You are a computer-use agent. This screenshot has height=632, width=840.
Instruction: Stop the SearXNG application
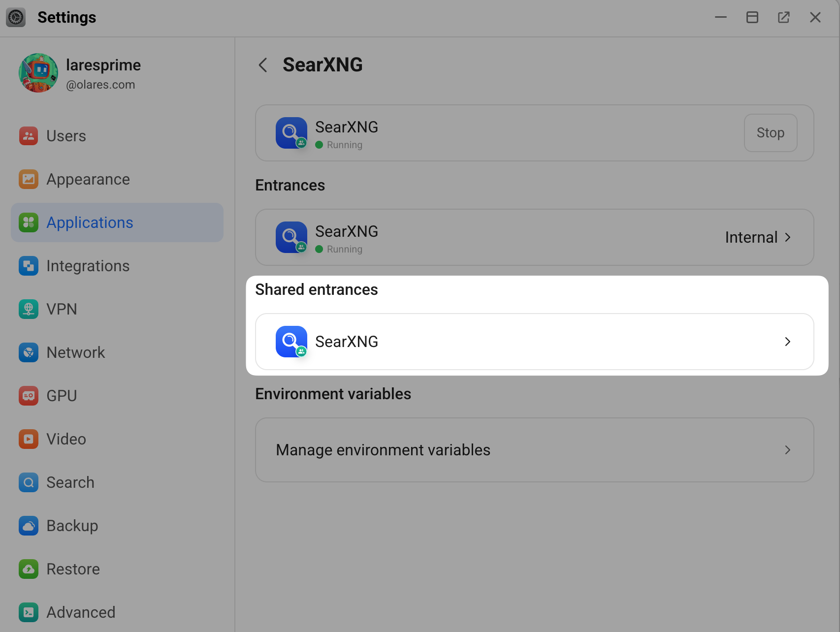tap(771, 133)
